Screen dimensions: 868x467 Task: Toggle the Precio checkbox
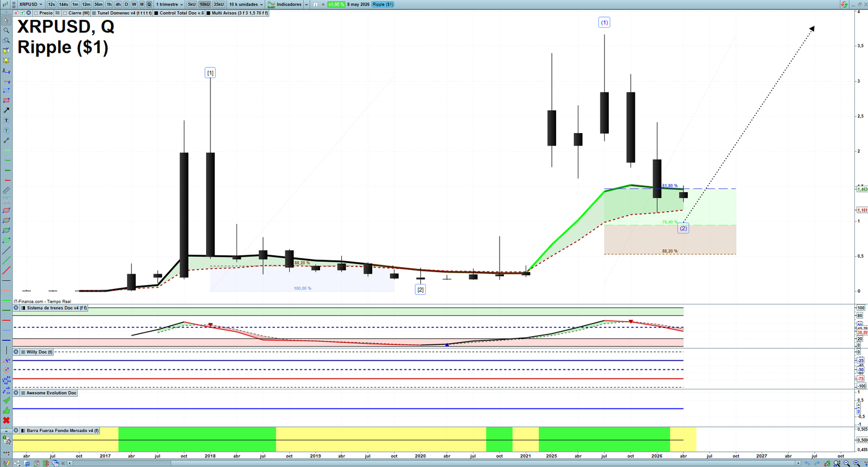[x=36, y=13]
